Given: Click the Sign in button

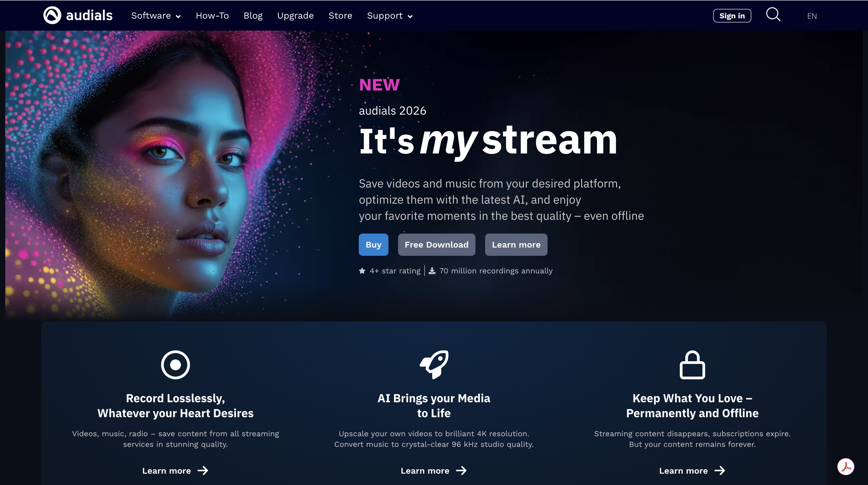Looking at the screenshot, I should point(732,15).
